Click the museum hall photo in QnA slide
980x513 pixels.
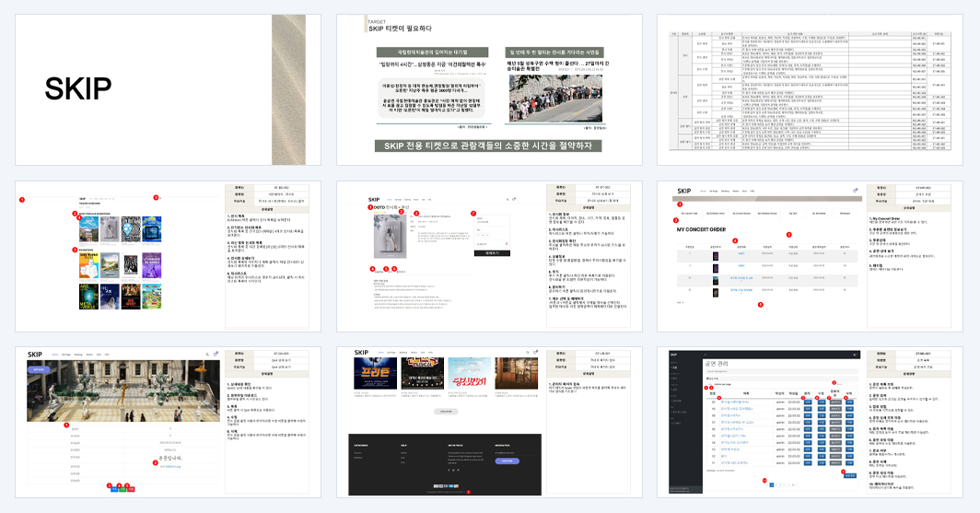(123, 391)
